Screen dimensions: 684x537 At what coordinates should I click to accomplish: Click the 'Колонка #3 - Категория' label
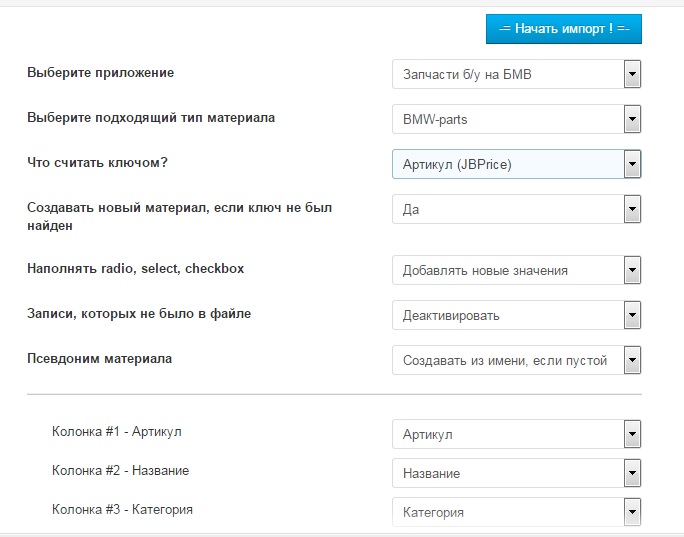[x=122, y=509]
